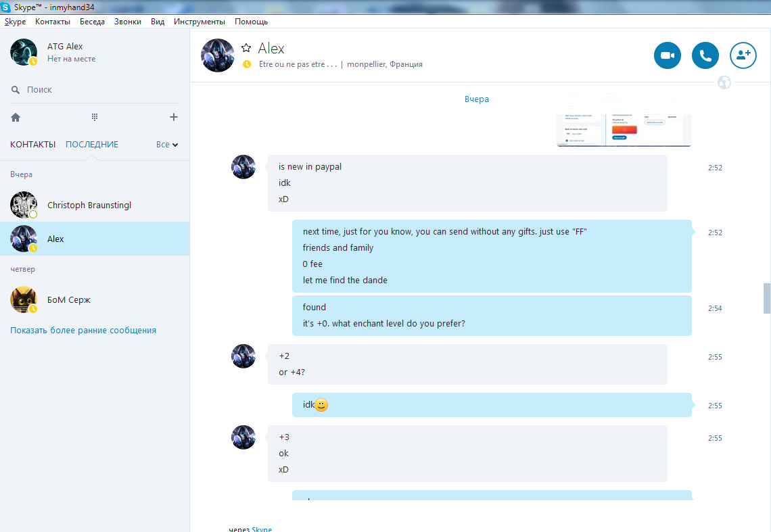The height and width of the screenshot is (532, 771).
Task: Open the Контакты menu
Action: [53, 22]
